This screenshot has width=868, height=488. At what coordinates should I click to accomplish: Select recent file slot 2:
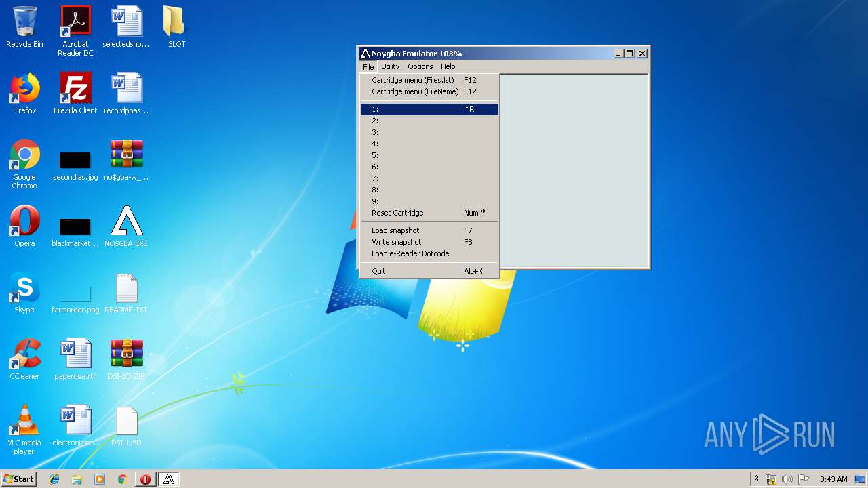[x=429, y=121]
